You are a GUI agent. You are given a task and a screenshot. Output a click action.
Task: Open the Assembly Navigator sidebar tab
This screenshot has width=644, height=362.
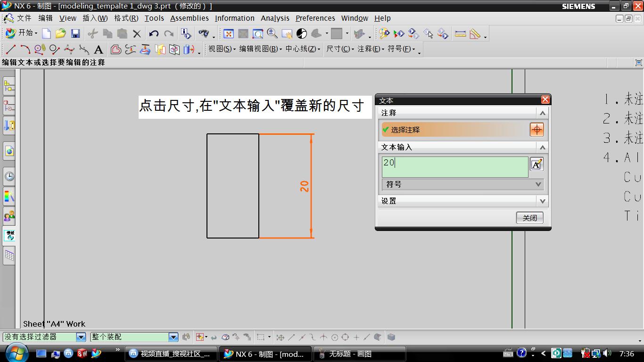(x=9, y=86)
